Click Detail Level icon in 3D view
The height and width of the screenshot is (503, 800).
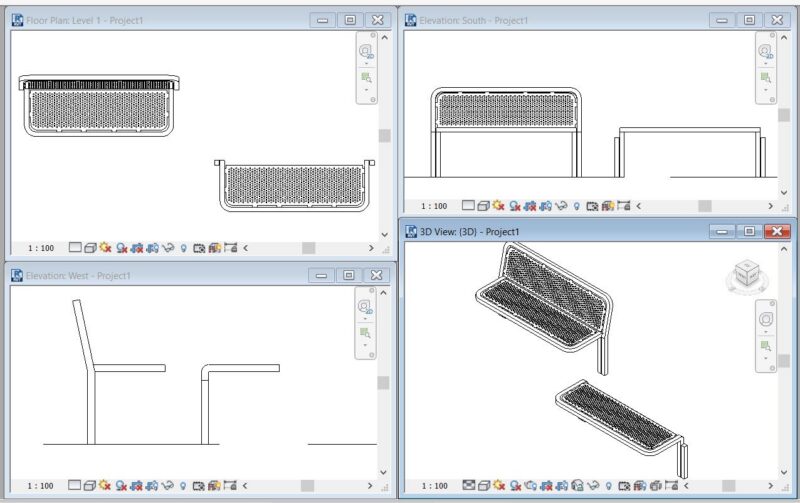coord(469,485)
